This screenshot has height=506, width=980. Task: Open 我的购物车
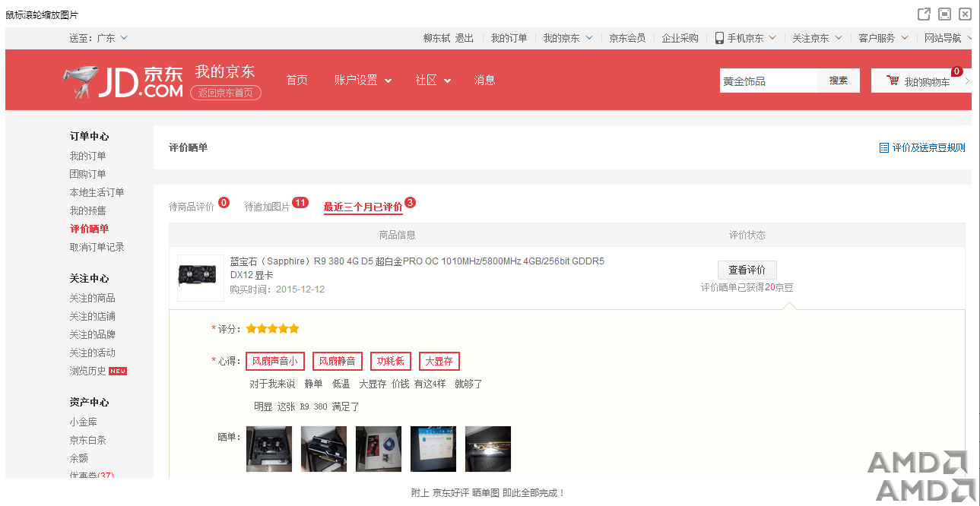pos(927,82)
